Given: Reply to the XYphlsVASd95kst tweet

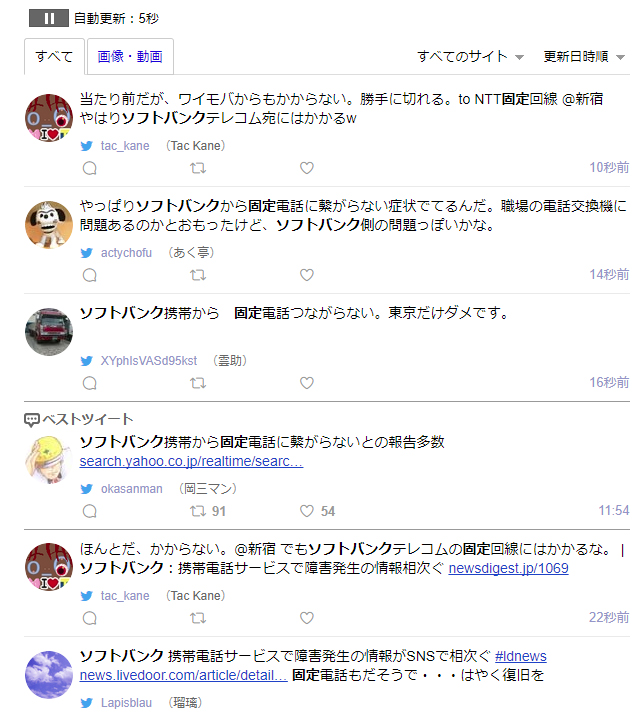Looking at the screenshot, I should [90, 383].
